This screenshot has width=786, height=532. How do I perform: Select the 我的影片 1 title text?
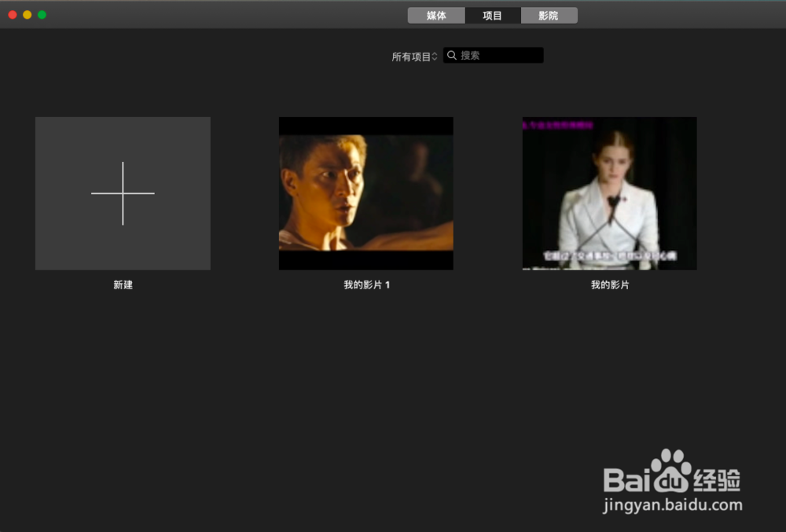click(366, 285)
